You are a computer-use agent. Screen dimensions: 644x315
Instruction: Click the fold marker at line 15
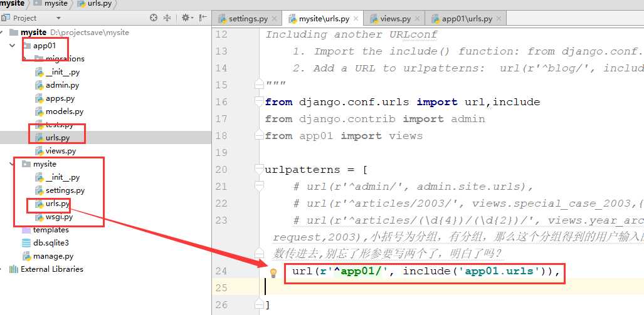(259, 85)
